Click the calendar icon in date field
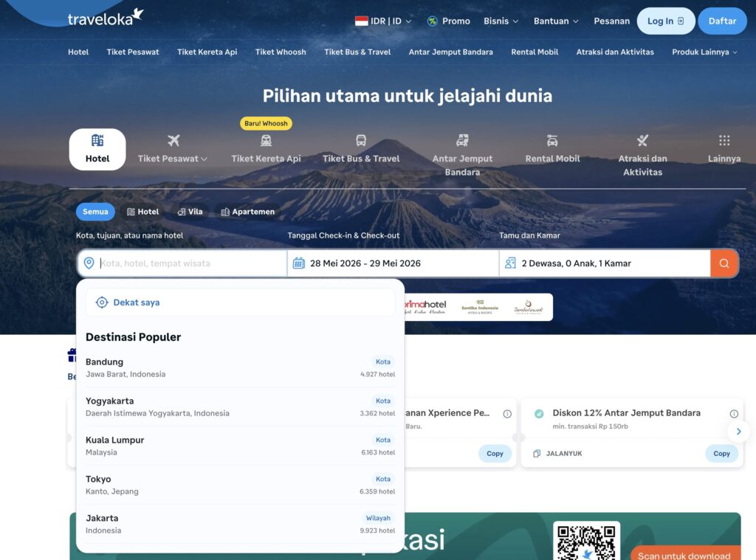Image resolution: width=756 pixels, height=560 pixels. [299, 263]
